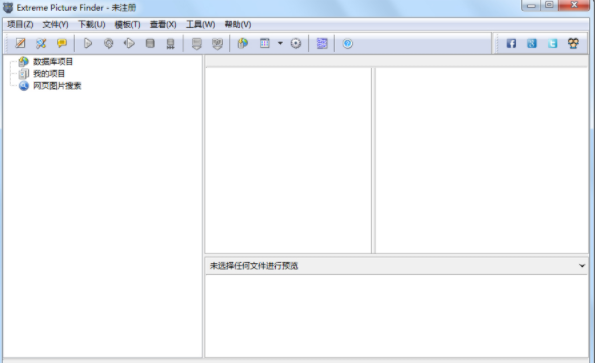Click the gear settings toolbar icon

[x=296, y=43]
